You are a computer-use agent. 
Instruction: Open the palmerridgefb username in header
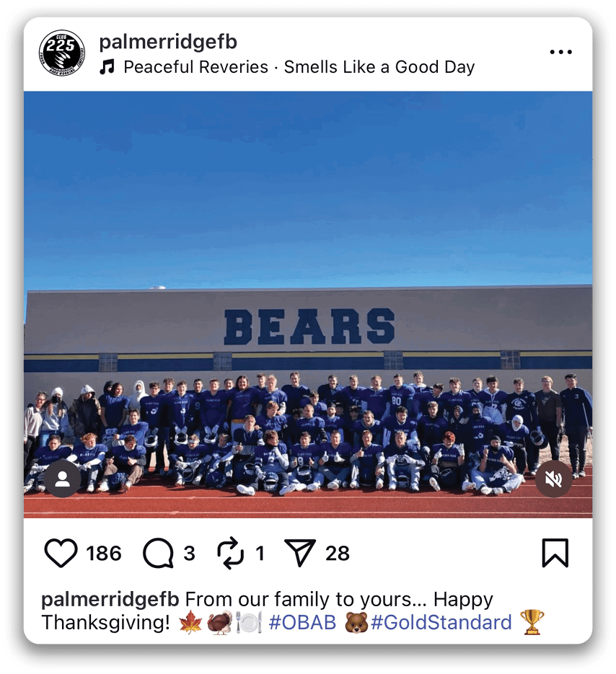pyautogui.click(x=168, y=42)
